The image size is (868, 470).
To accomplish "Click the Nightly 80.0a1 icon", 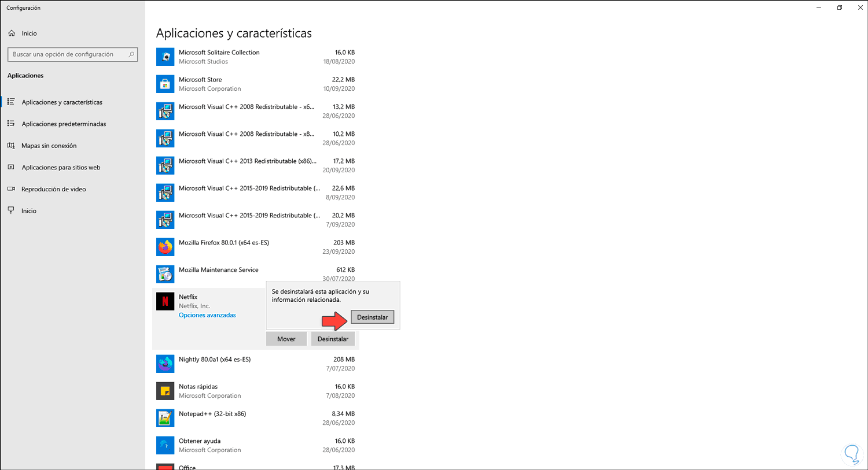I will pos(165,364).
